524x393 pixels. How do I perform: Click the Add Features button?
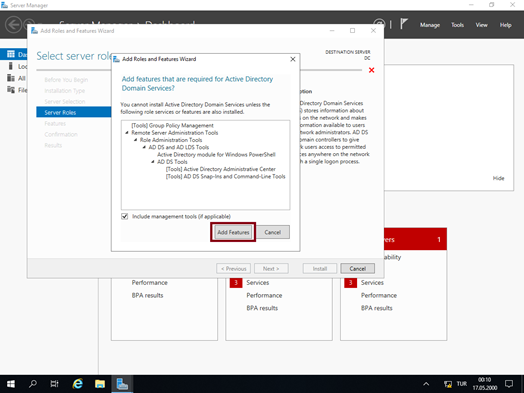pyautogui.click(x=233, y=232)
